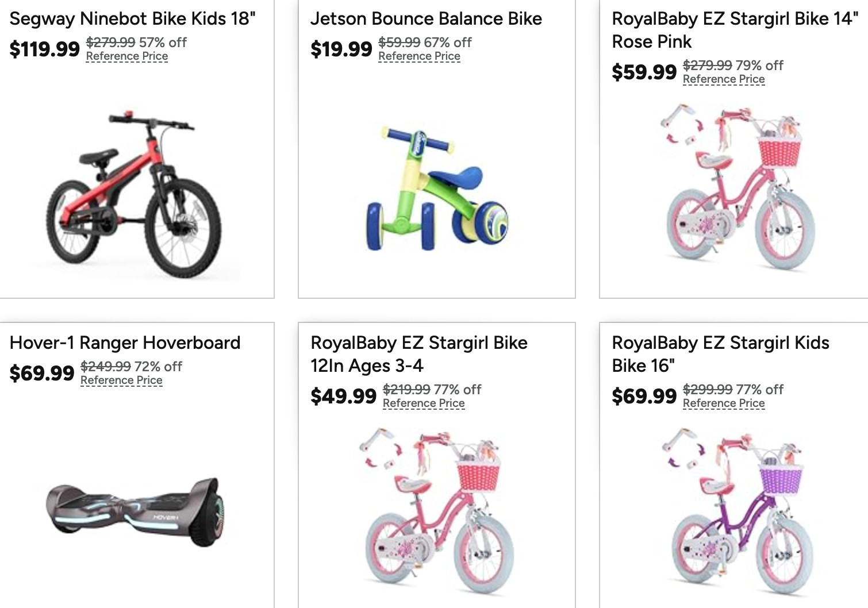Open Reference Price under Segway $279.99
868x608 pixels.
[127, 56]
